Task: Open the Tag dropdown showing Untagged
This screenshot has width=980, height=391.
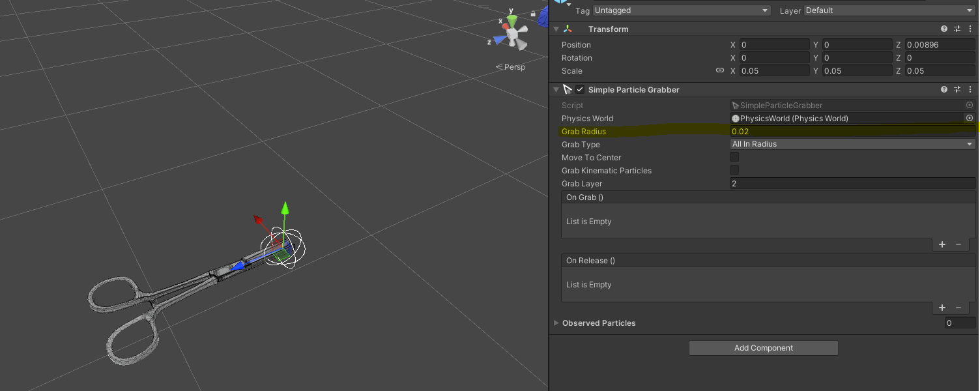Action: pos(682,10)
